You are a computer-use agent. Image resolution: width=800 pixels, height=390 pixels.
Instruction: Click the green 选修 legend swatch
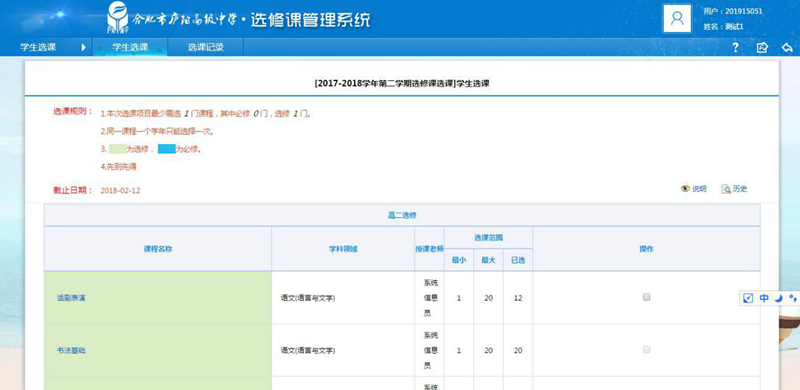117,149
